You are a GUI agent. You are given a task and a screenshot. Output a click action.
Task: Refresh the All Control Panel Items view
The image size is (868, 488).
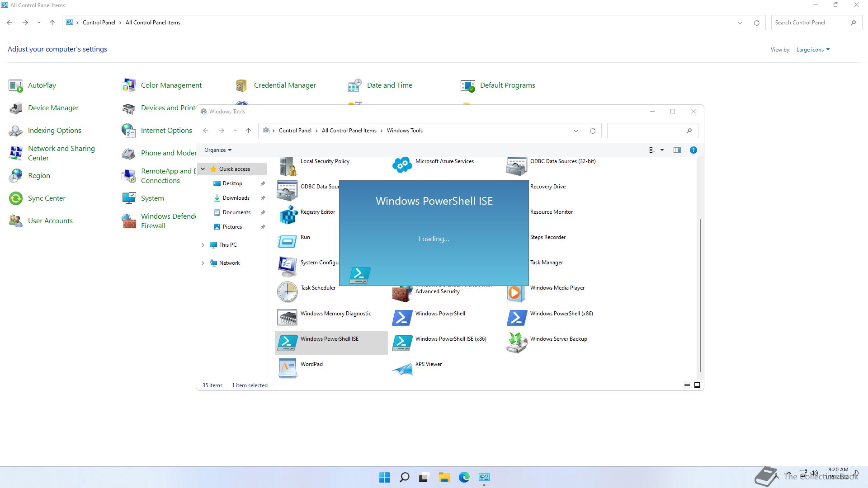pyautogui.click(x=756, y=23)
